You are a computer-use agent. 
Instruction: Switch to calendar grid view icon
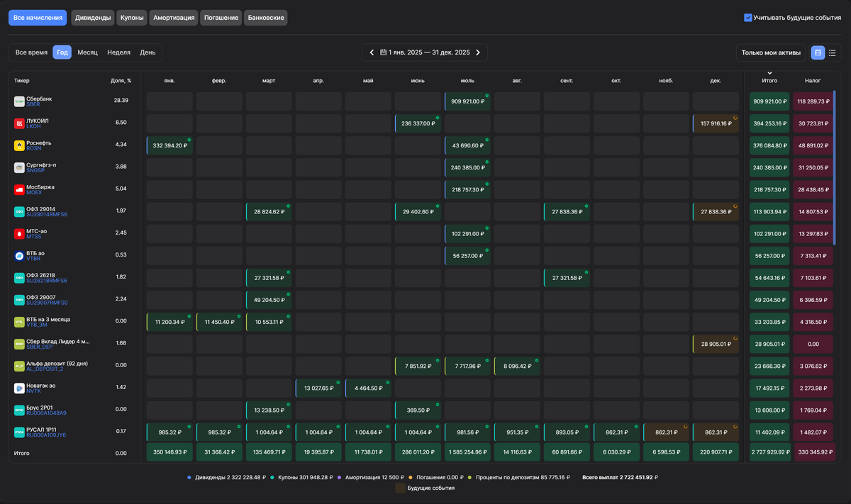tap(818, 52)
